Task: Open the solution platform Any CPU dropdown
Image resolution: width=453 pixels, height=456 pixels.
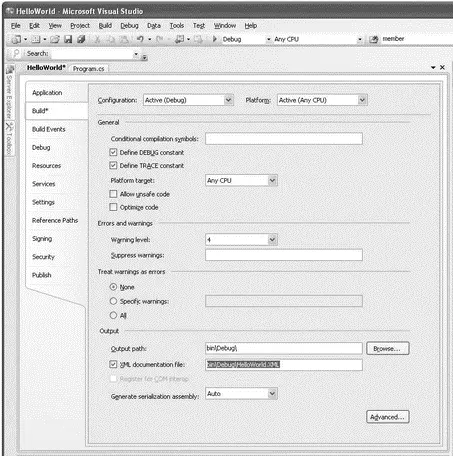Action: click(360, 39)
